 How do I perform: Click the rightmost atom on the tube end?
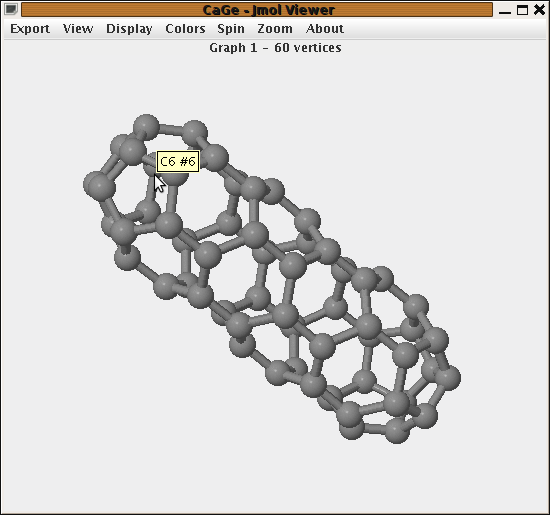448,377
